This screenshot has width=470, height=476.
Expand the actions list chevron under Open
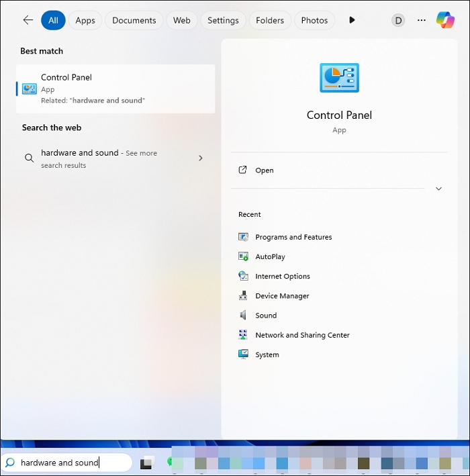pos(438,189)
